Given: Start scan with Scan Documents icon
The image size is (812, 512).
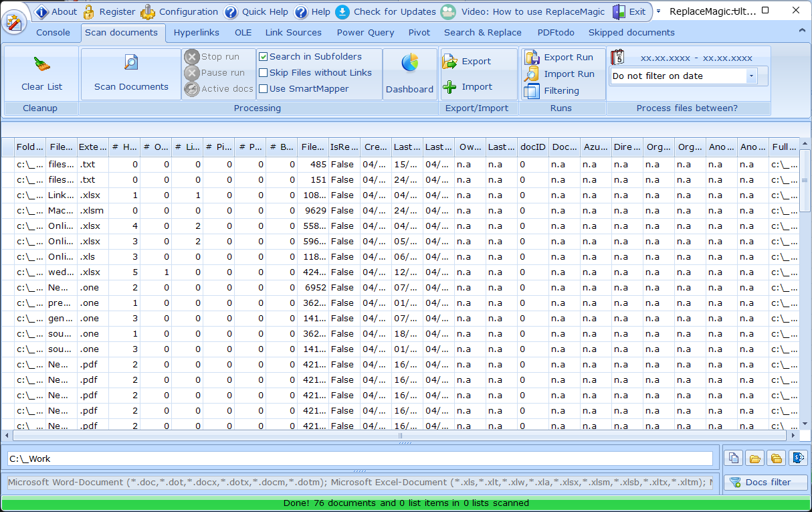Looking at the screenshot, I should (x=131, y=63).
